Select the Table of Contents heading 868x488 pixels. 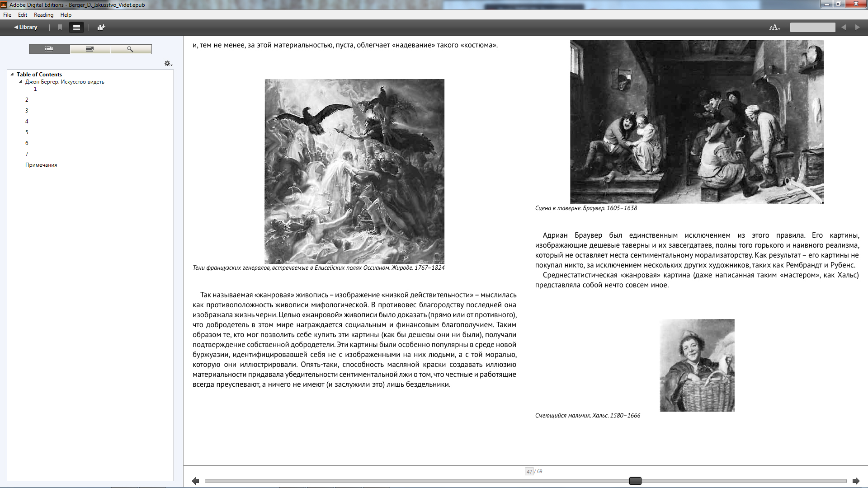point(39,75)
